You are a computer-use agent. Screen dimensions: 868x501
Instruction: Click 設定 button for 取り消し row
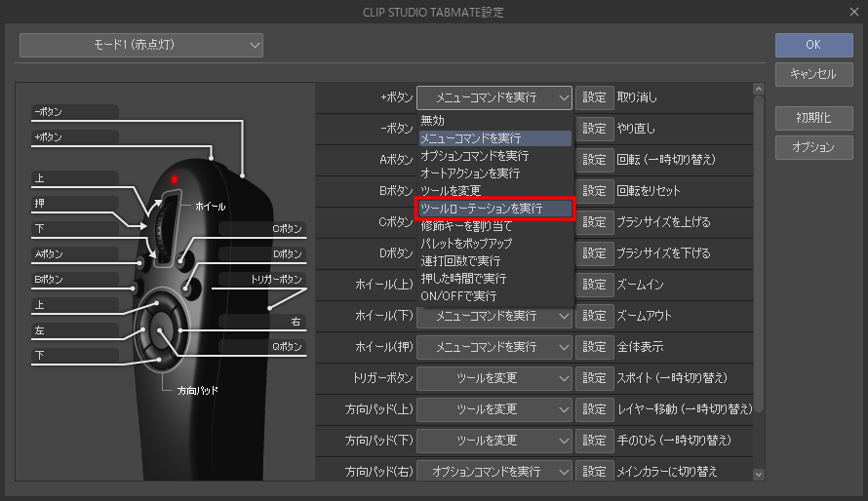(595, 97)
